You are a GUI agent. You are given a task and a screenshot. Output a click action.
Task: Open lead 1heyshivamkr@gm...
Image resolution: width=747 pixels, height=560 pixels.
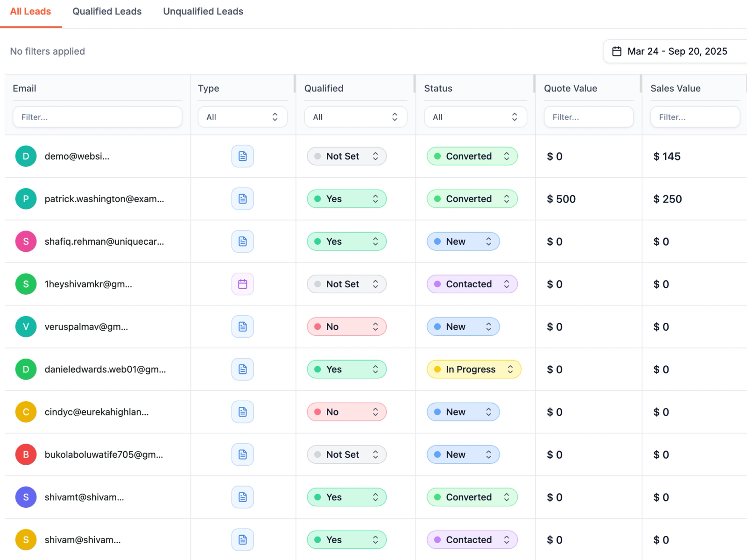coord(88,284)
